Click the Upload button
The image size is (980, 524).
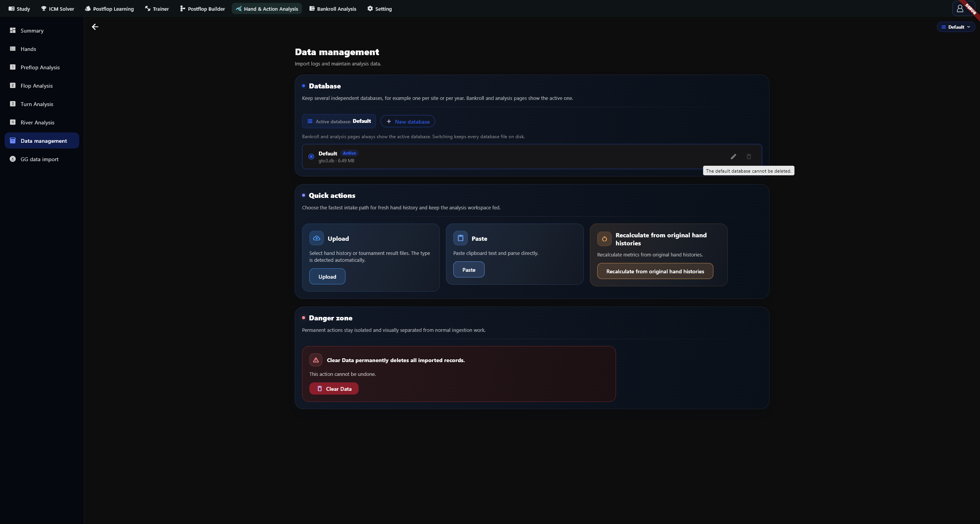coord(327,276)
